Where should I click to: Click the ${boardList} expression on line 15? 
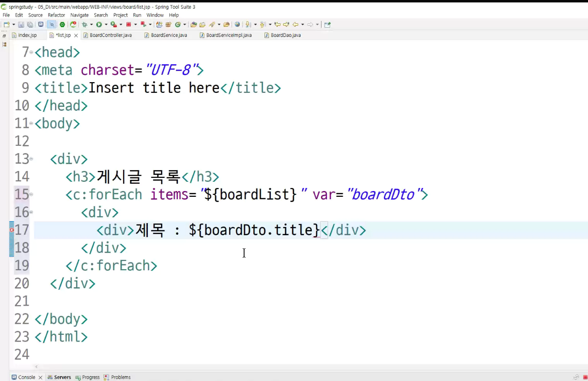(x=250, y=194)
